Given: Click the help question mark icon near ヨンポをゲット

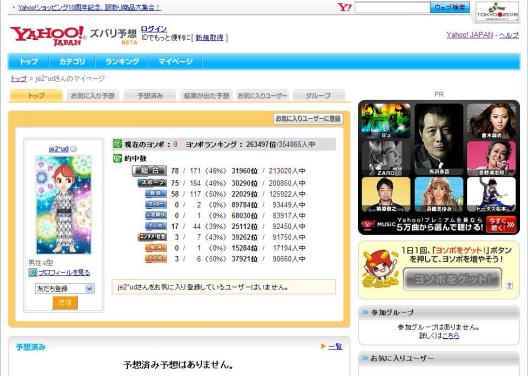Looking at the screenshot, I should pyautogui.click(x=509, y=285).
